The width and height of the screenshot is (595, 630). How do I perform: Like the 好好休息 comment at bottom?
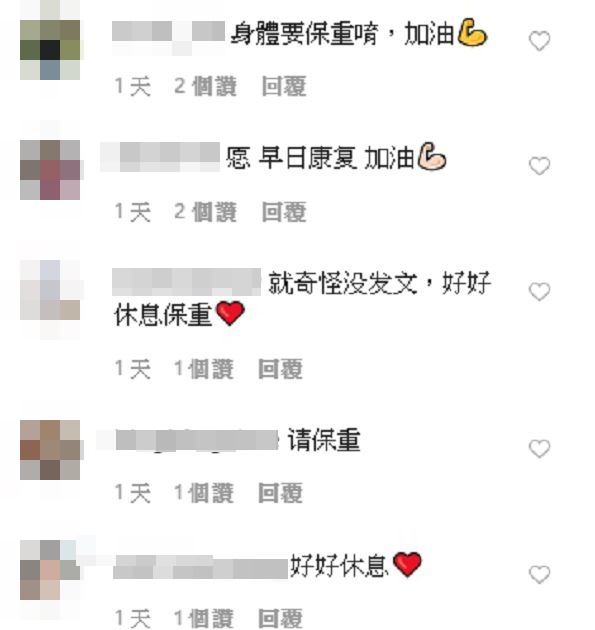coord(539,574)
